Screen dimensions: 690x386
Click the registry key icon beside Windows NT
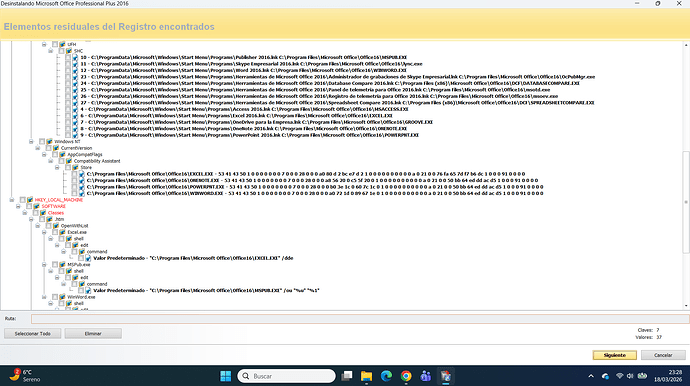(x=49, y=142)
